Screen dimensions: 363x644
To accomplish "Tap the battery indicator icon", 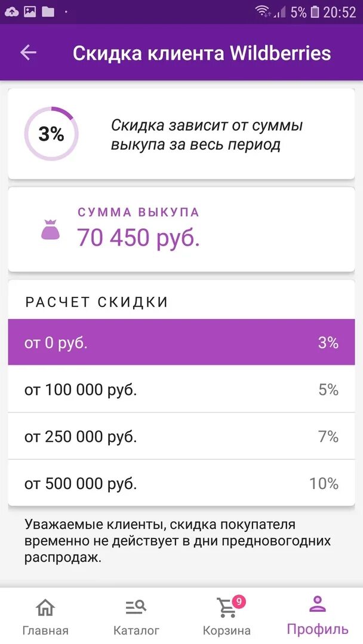I will pos(315,12).
